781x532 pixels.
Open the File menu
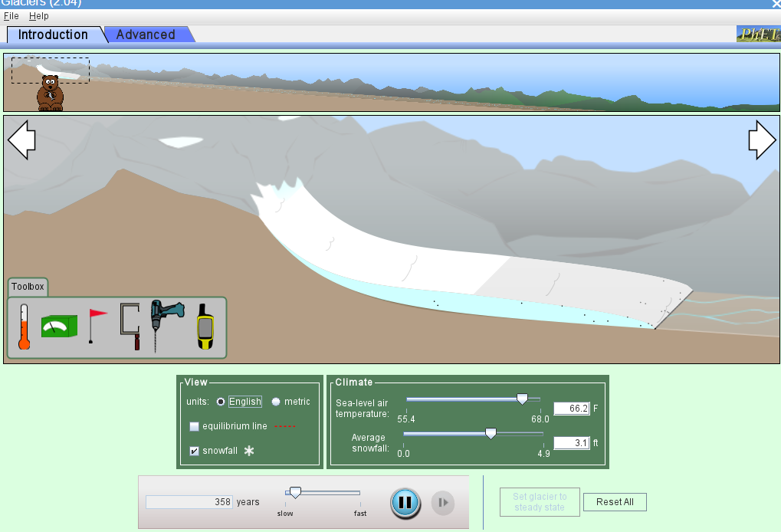tap(11, 16)
